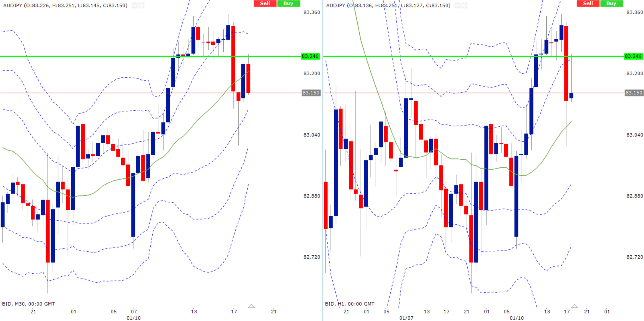Click the BID, H1 timeframe label
The width and height of the screenshot is (644, 321).
[x=349, y=304]
